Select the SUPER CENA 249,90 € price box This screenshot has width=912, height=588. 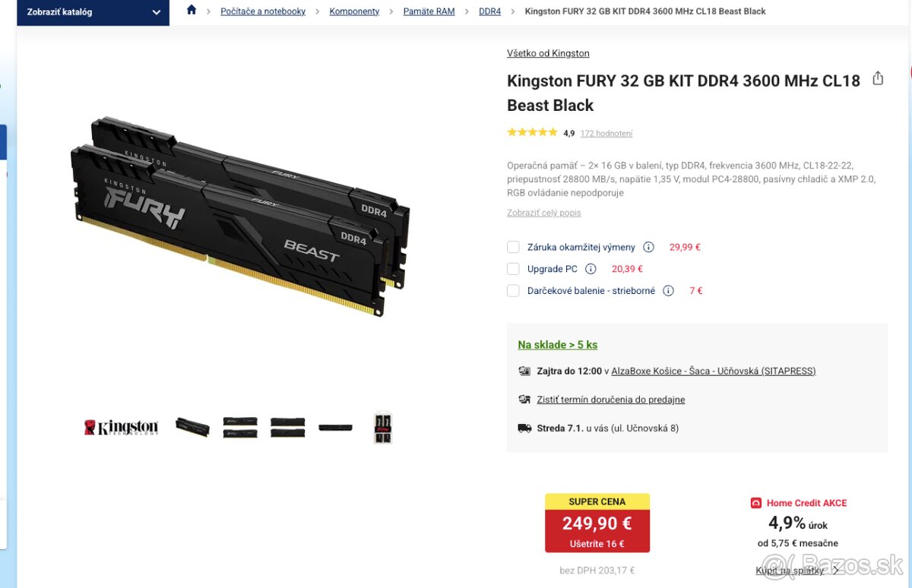597,523
